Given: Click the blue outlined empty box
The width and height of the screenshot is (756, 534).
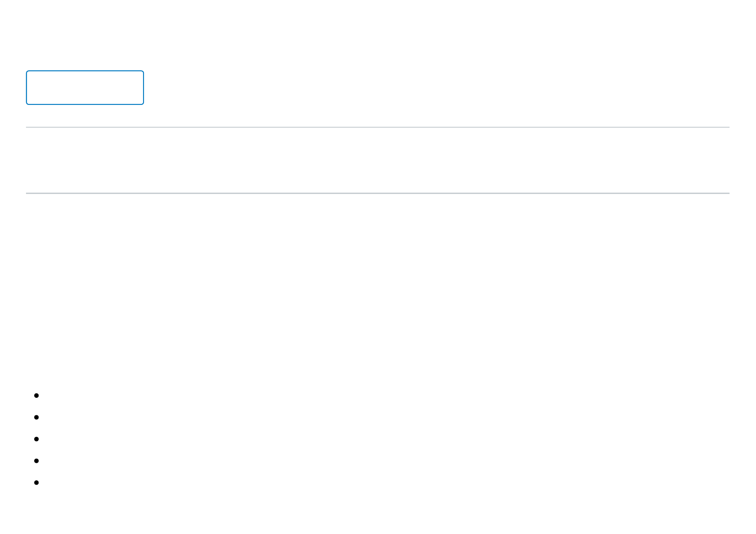Looking at the screenshot, I should coord(85,87).
